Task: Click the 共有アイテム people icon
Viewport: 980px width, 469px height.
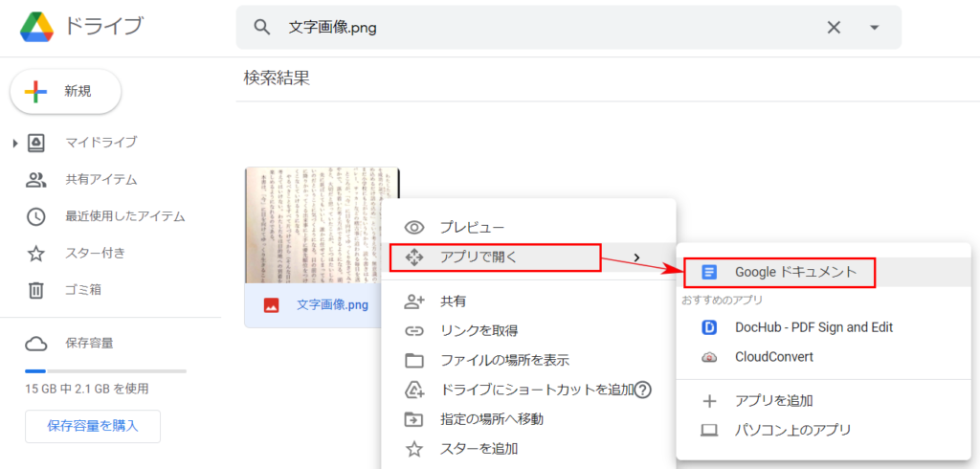Action: 36,180
